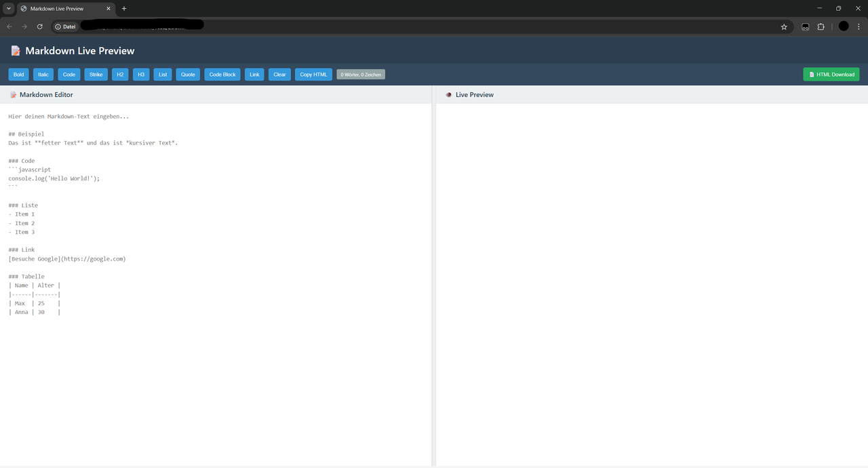Click the Datei site info chip
868x468 pixels.
coord(66,26)
